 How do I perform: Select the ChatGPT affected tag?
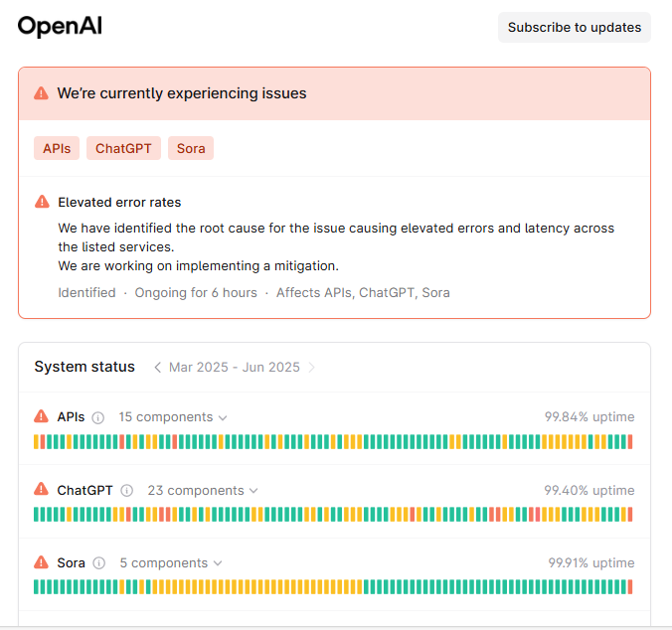pos(123,148)
